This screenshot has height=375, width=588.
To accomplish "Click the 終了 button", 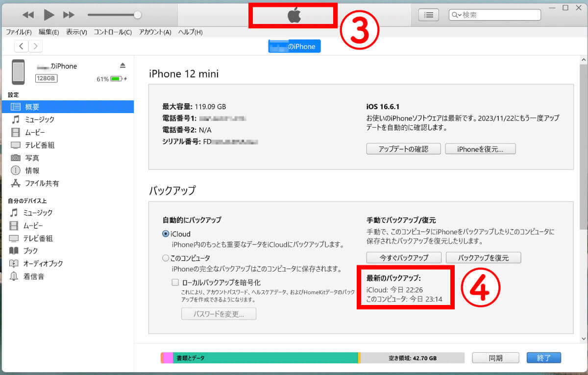I will (544, 358).
